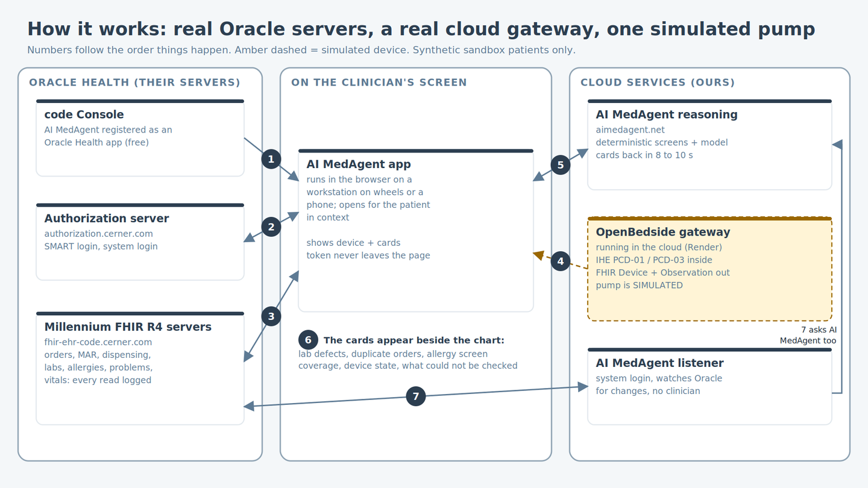Click the main 'How it works' title
Screen dimensions: 868x488
[421, 29]
